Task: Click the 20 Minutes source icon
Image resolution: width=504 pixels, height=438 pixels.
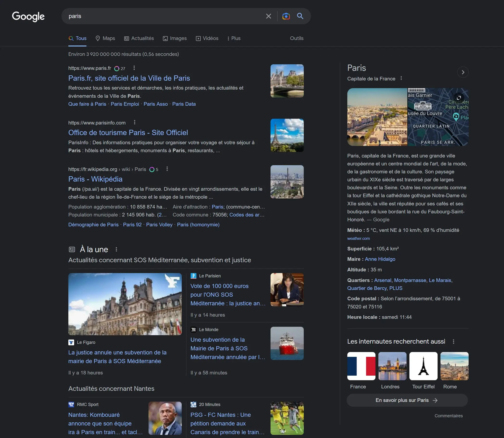Action: pos(193,405)
